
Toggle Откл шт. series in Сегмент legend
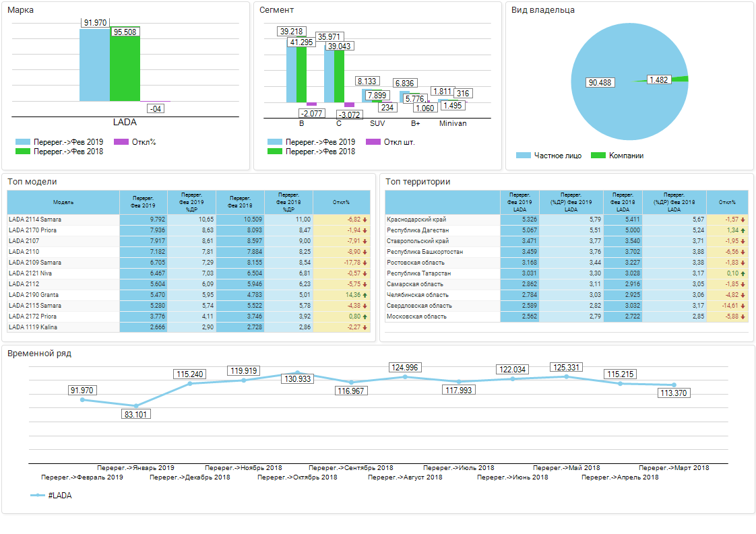[373, 142]
